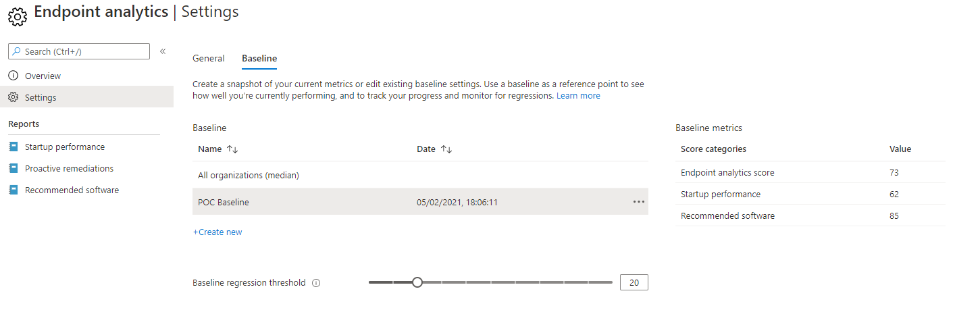Open the Learn more link

tap(578, 96)
